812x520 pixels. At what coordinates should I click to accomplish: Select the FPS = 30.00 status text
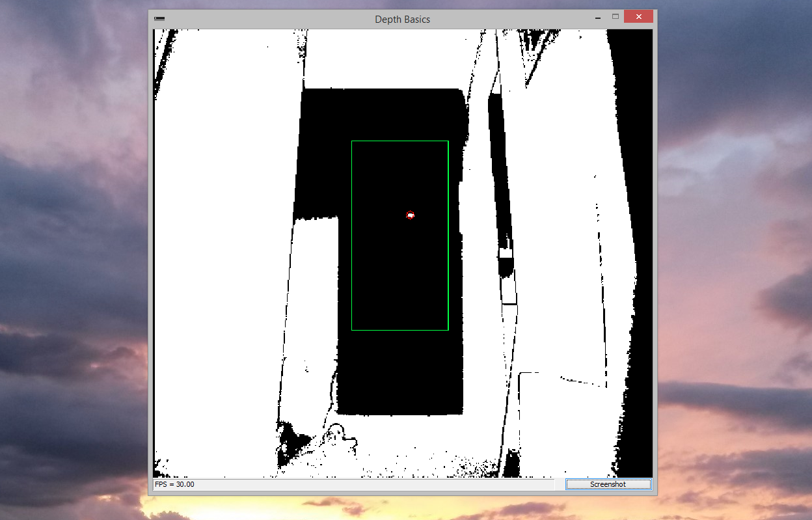pos(174,484)
